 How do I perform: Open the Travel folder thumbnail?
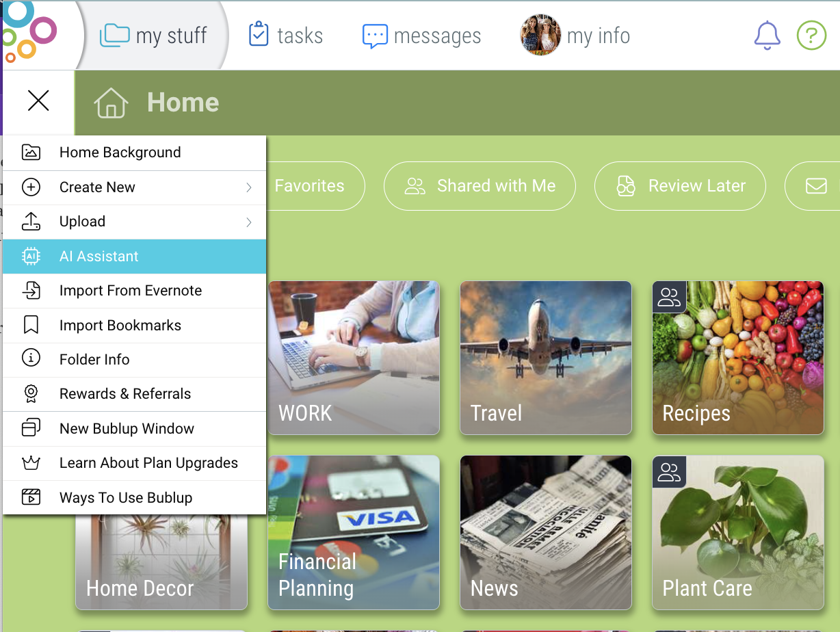(x=546, y=358)
